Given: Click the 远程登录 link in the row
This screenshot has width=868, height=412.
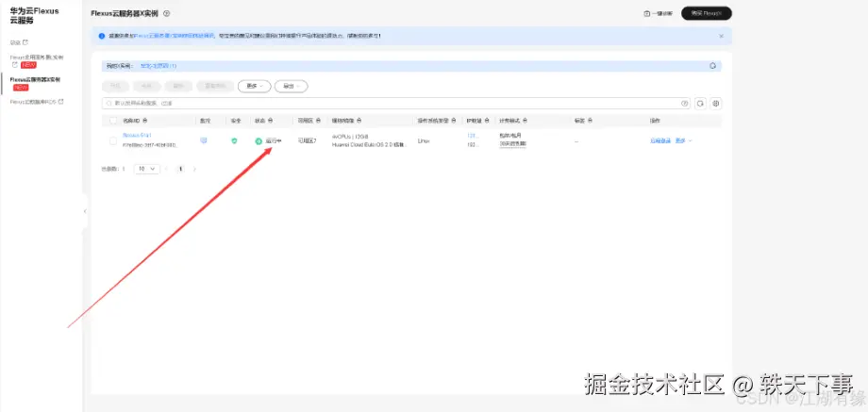Looking at the screenshot, I should pos(659,141).
